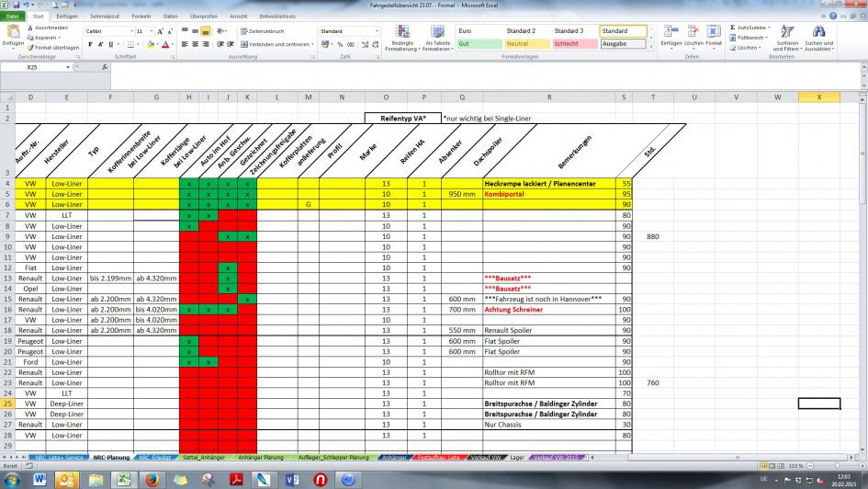
Task: Switch to the Überprüfen ribbon tab
Action: pos(203,17)
